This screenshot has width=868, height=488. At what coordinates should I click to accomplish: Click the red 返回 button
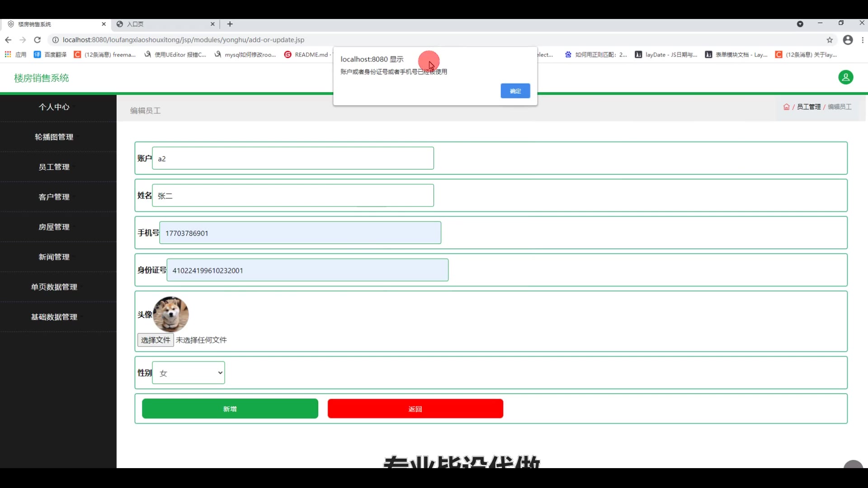click(x=415, y=409)
